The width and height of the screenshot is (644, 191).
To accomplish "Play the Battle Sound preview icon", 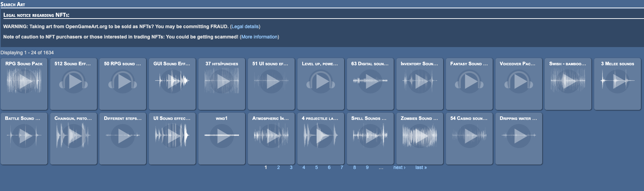I will point(24,135).
